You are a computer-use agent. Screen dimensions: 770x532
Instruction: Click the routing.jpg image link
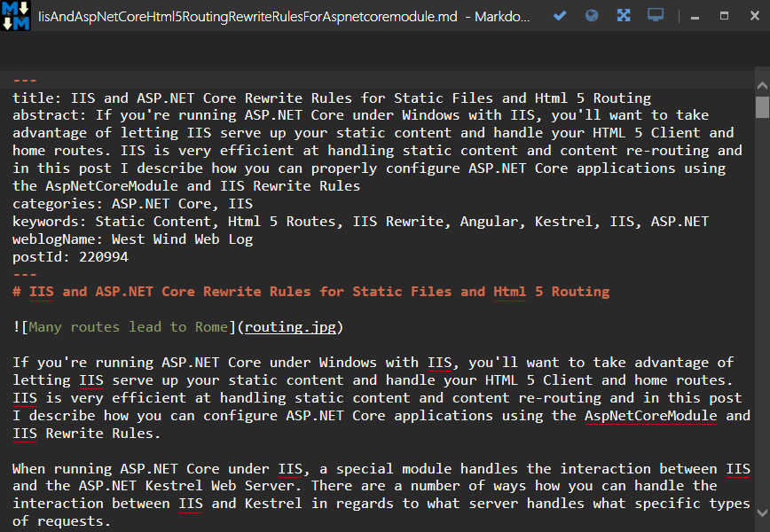click(291, 327)
